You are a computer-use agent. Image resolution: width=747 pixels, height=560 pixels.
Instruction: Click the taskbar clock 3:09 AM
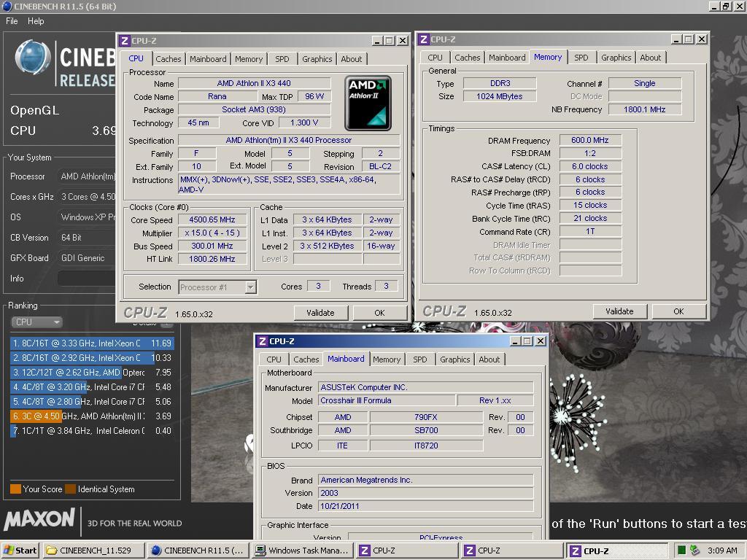click(722, 551)
